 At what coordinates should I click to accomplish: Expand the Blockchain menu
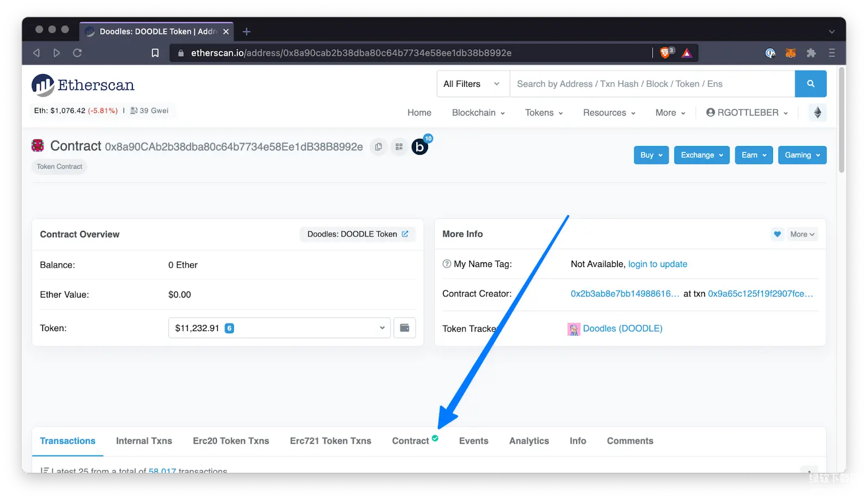point(478,112)
